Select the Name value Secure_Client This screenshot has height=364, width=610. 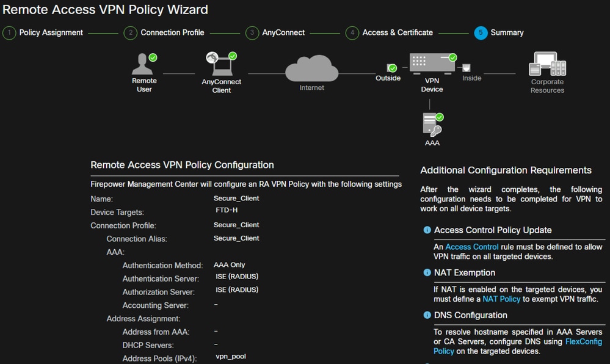click(236, 198)
